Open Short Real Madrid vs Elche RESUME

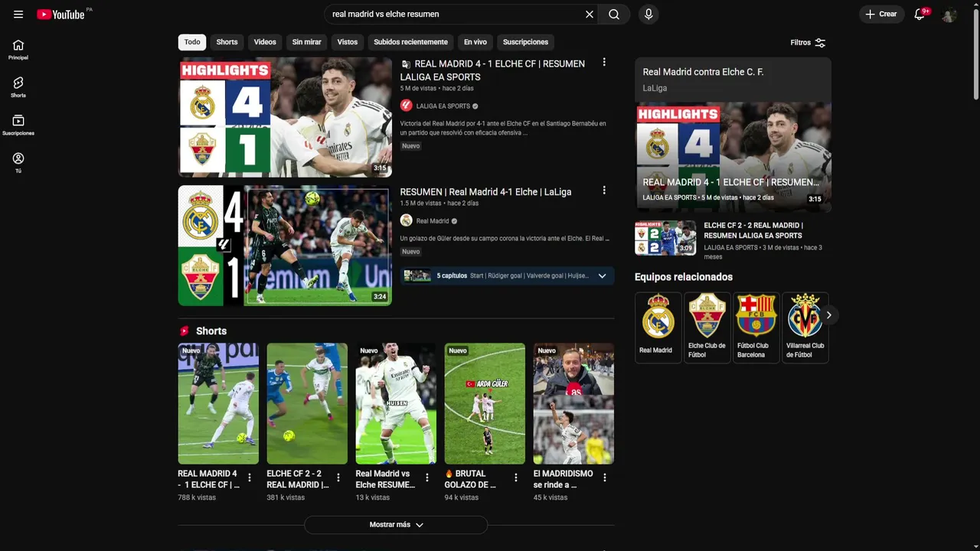(396, 403)
